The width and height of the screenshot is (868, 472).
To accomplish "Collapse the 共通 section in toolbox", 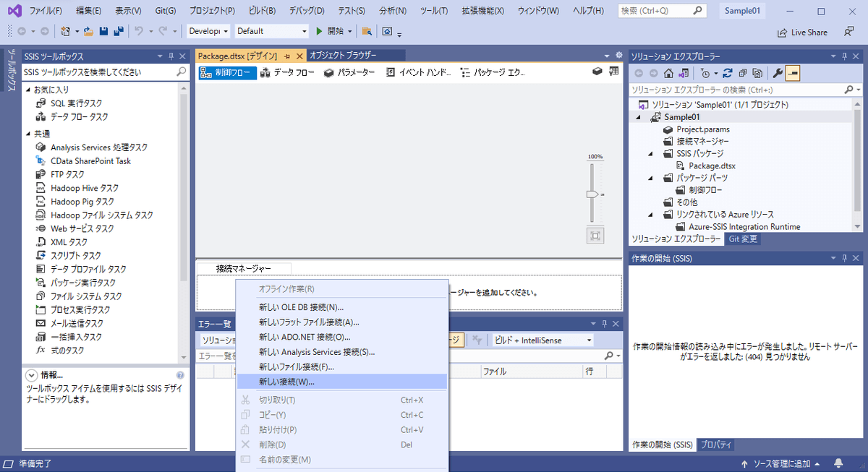I will tap(29, 134).
